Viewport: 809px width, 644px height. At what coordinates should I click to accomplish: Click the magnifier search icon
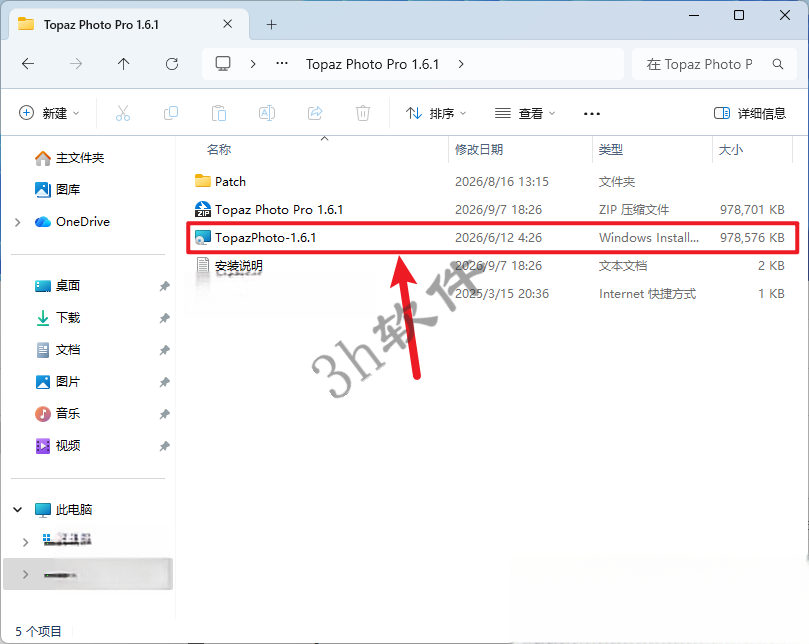(778, 64)
